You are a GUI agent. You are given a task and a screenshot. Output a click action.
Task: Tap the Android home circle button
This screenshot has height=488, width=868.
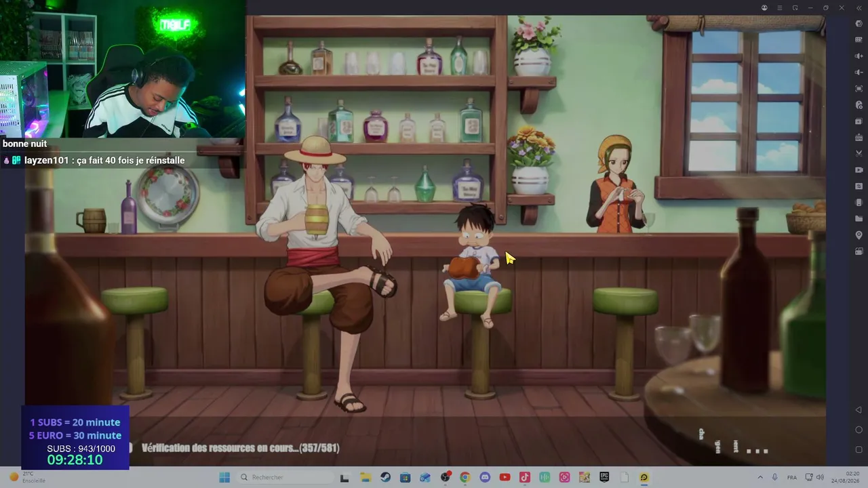coord(859,430)
